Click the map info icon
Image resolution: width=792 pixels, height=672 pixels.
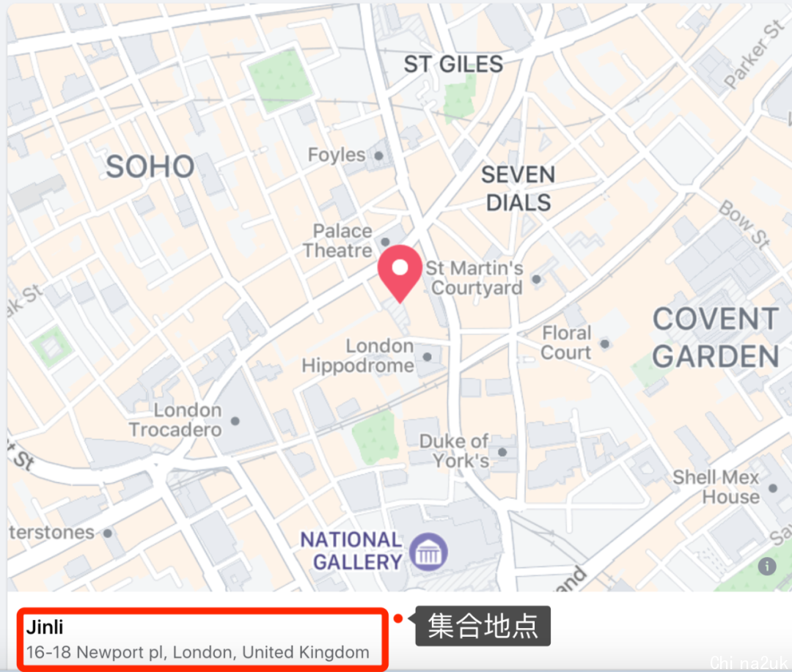point(767,566)
